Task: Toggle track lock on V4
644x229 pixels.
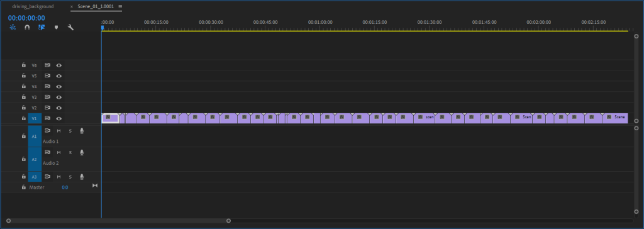Action: click(24, 86)
